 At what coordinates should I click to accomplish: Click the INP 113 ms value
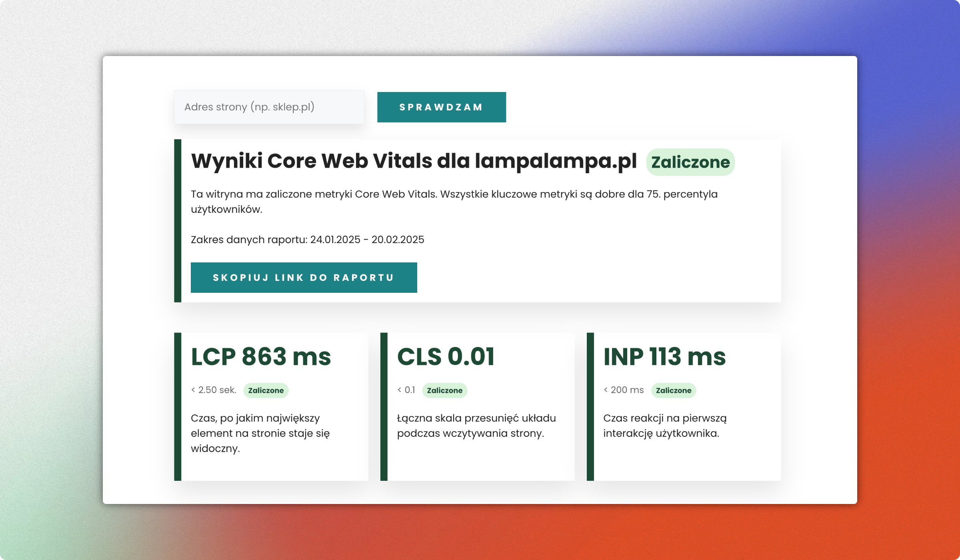pos(664,356)
